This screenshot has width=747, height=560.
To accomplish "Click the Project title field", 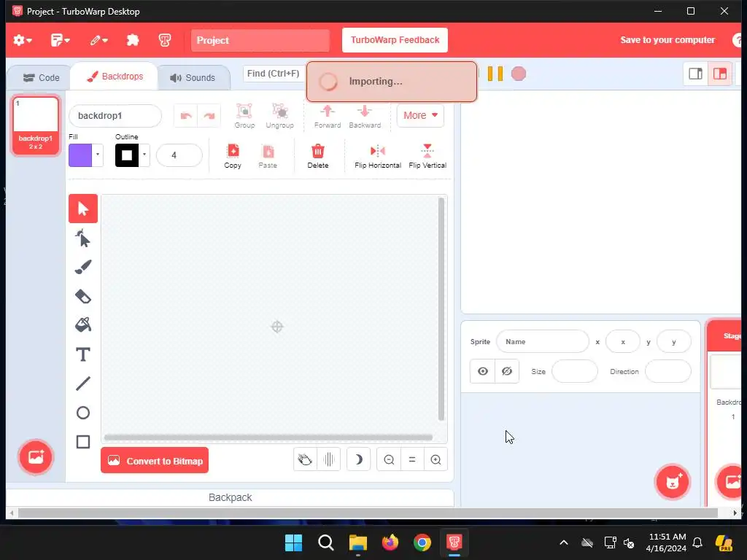I will (x=260, y=41).
